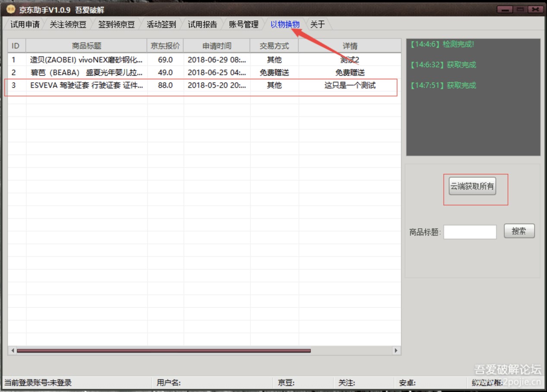This screenshot has width=547, height=392.
Task: Click the 搜索 button
Action: (x=519, y=231)
